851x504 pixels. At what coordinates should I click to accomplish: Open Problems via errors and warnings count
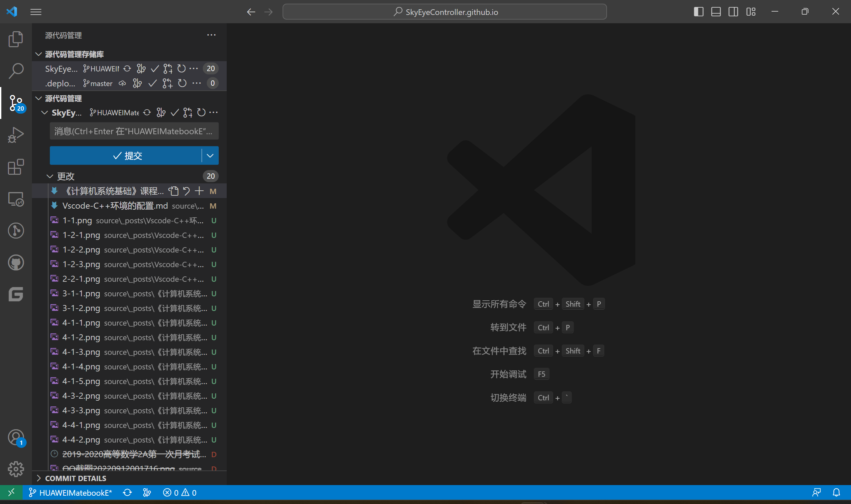point(180,492)
